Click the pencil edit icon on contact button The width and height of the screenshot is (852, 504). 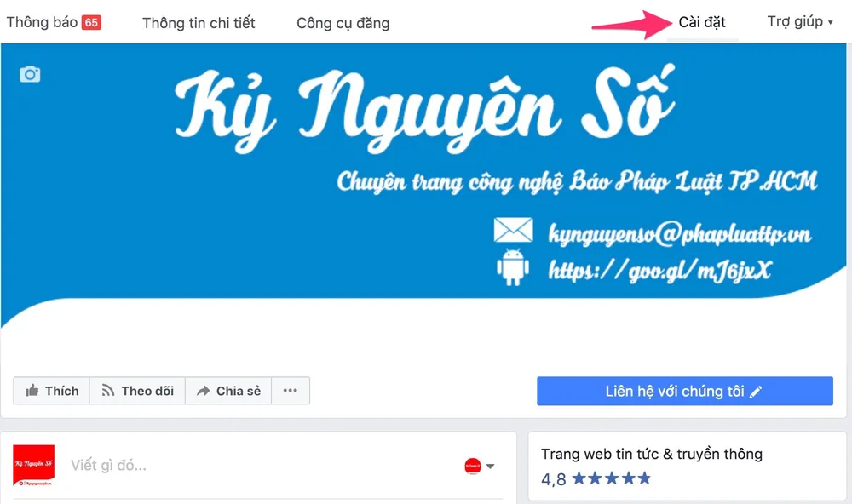click(755, 392)
